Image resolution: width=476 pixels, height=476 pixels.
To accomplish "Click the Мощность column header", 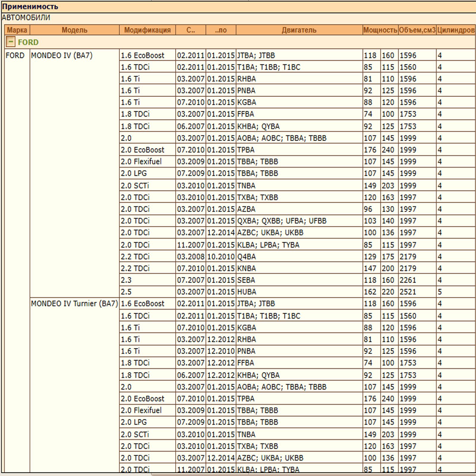I will 380,30.
